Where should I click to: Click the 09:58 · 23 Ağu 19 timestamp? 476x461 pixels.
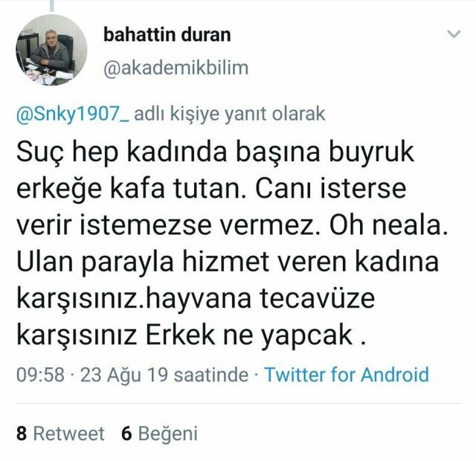pos(92,375)
